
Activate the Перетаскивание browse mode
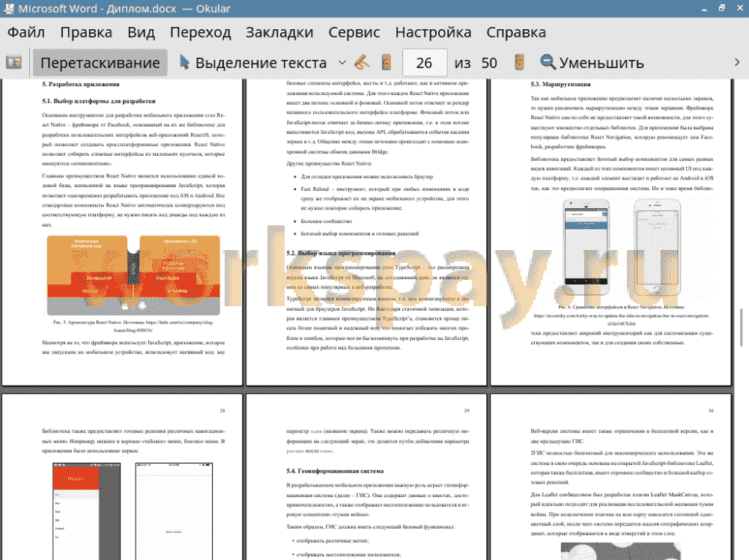coord(100,63)
